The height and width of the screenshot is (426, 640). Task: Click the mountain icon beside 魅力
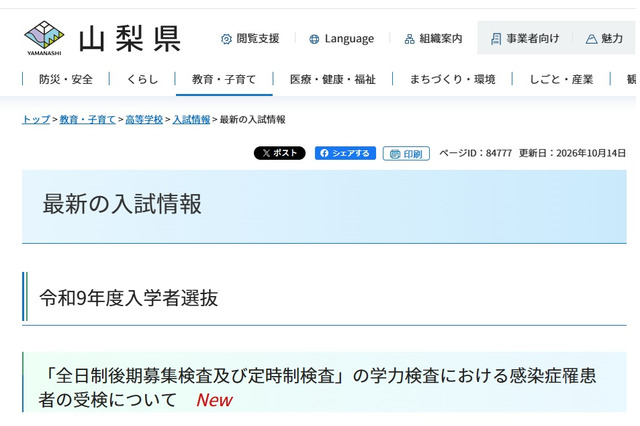[x=591, y=39]
